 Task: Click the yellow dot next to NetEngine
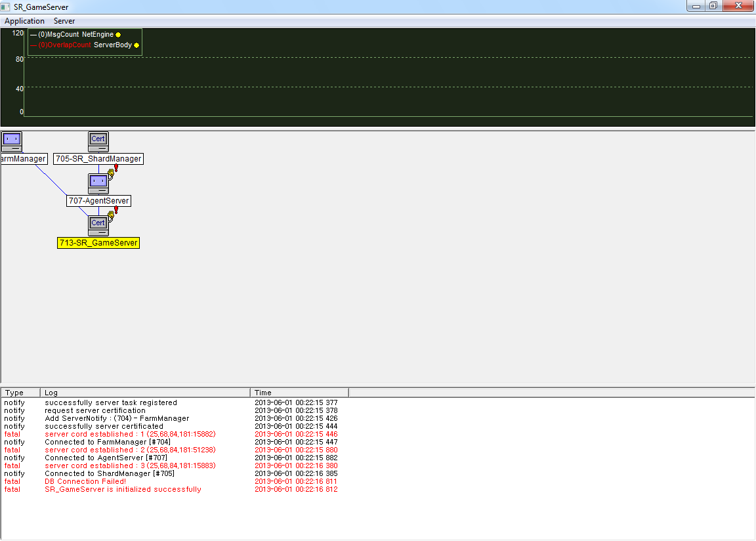(x=118, y=34)
